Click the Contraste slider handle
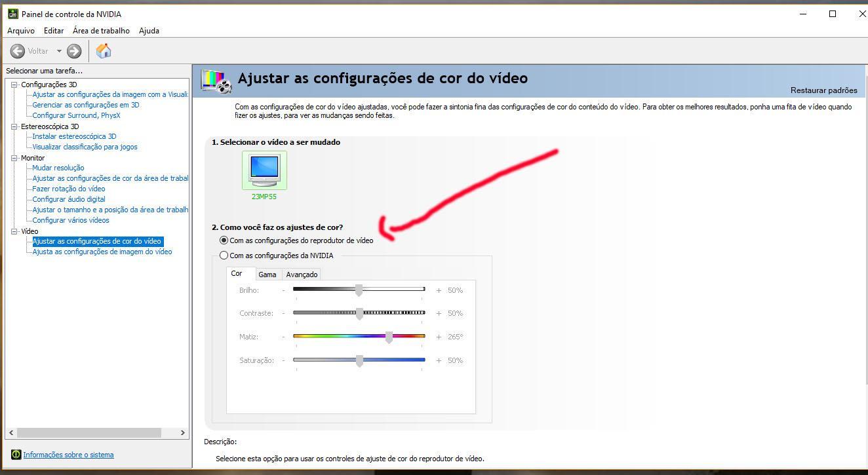 tap(359, 313)
